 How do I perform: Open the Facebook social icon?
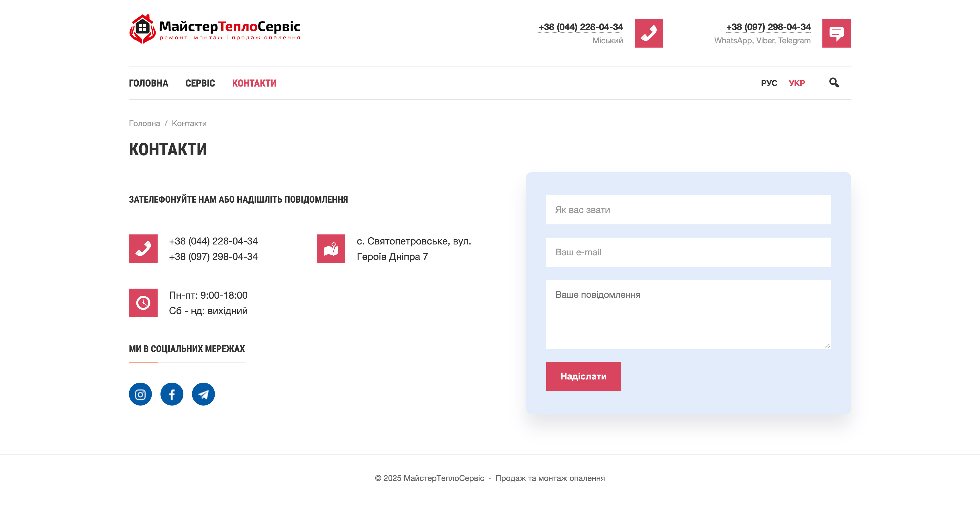coord(172,394)
